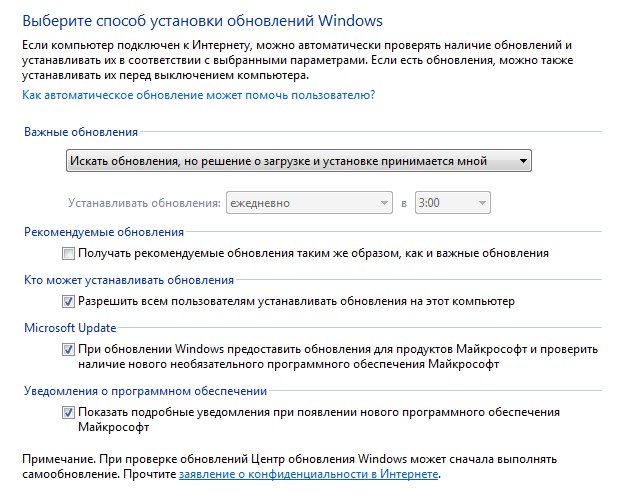Expand the "3:00" install time dropdown

[x=452, y=203]
